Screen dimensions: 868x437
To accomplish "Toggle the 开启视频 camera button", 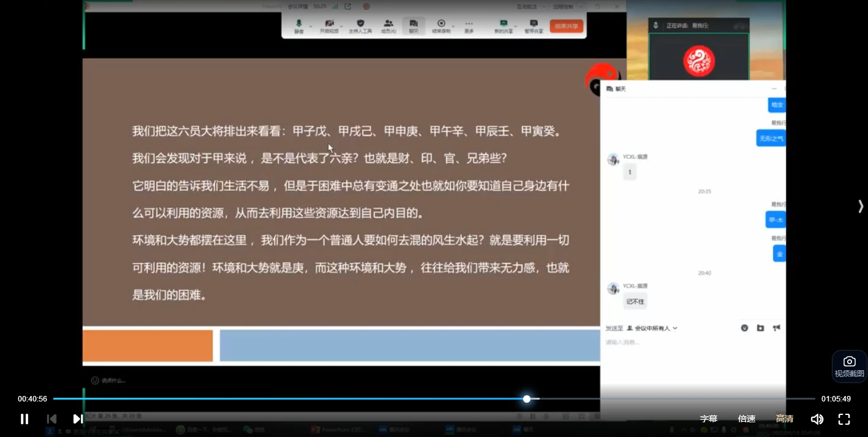I will [329, 26].
